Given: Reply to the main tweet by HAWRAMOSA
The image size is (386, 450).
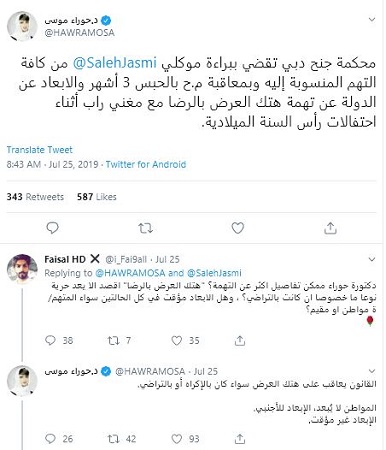Looking at the screenshot, I should [x=52, y=228].
